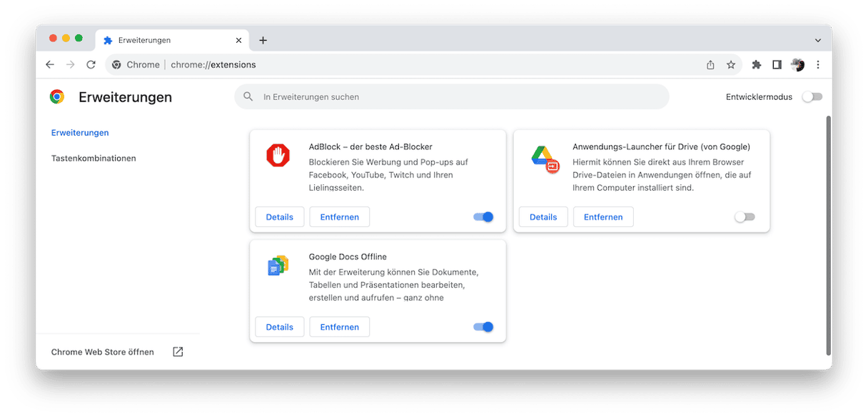
Task: Click the magnifier icon in search box
Action: coord(248,96)
